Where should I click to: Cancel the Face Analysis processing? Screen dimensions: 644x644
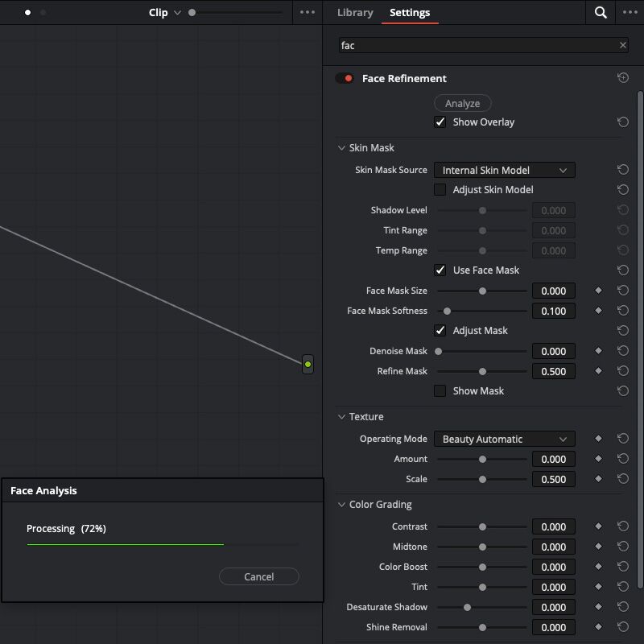pyautogui.click(x=258, y=576)
